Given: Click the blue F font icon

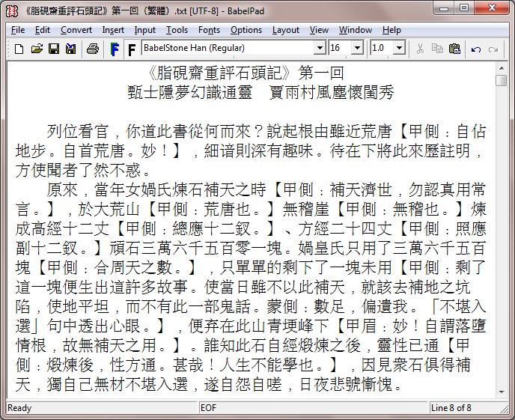Looking at the screenshot, I should click(115, 49).
